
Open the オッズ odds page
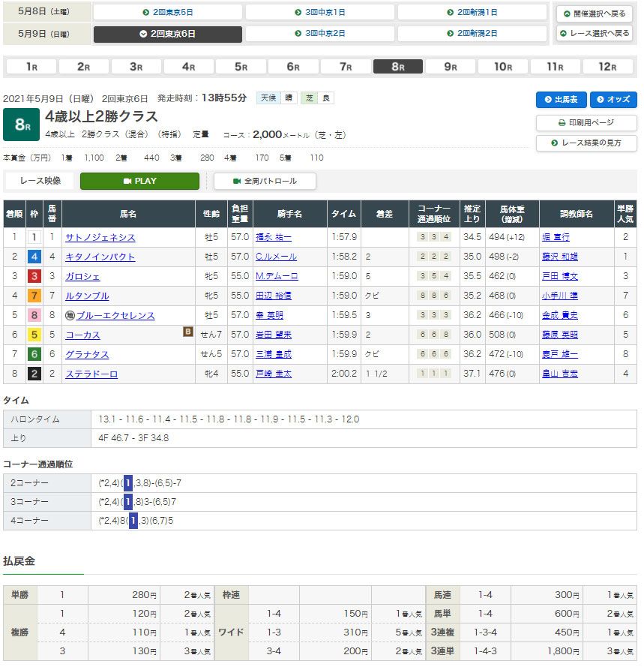point(613,100)
